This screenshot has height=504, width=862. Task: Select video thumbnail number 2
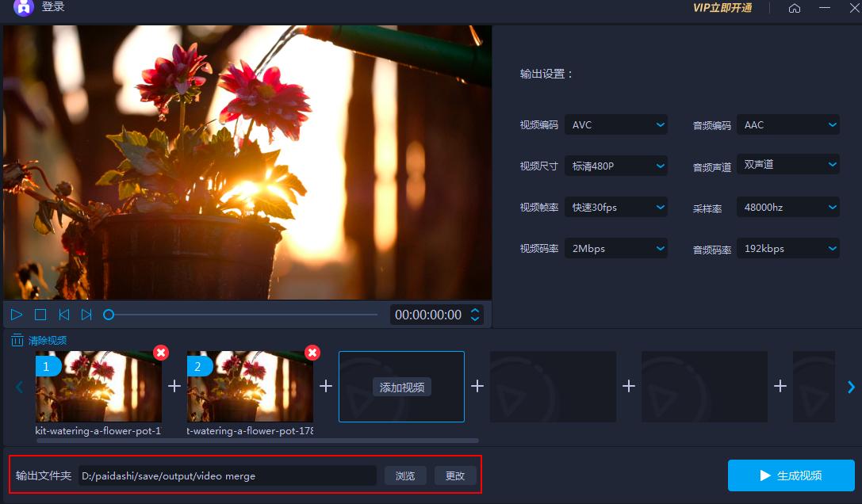tap(250, 387)
